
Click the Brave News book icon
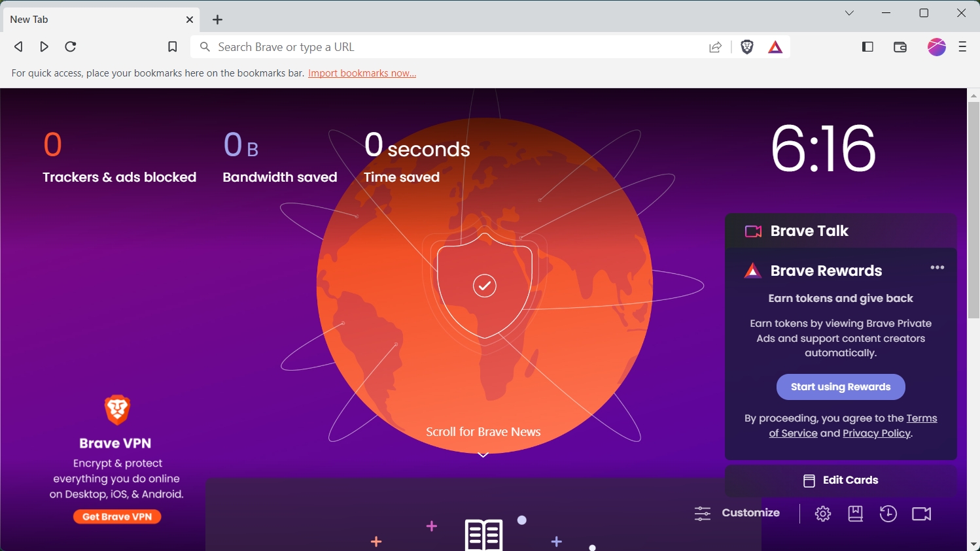484,535
